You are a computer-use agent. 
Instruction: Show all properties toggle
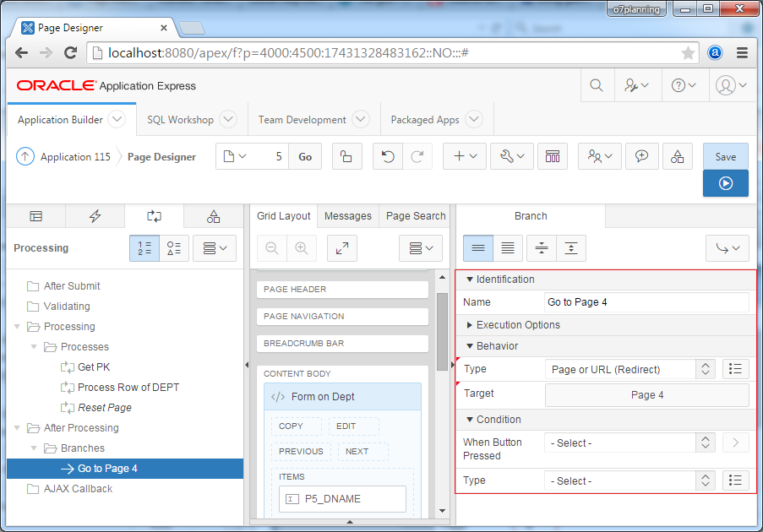pyautogui.click(x=508, y=248)
